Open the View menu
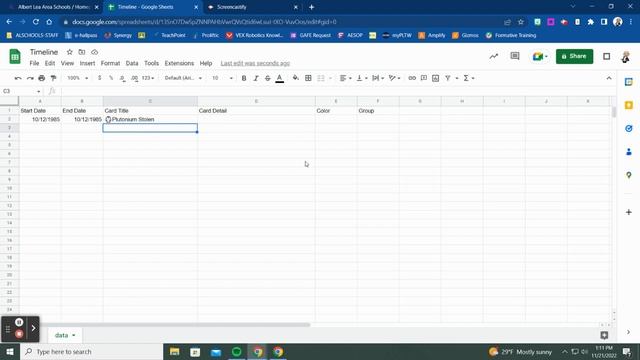 [x=67, y=63]
